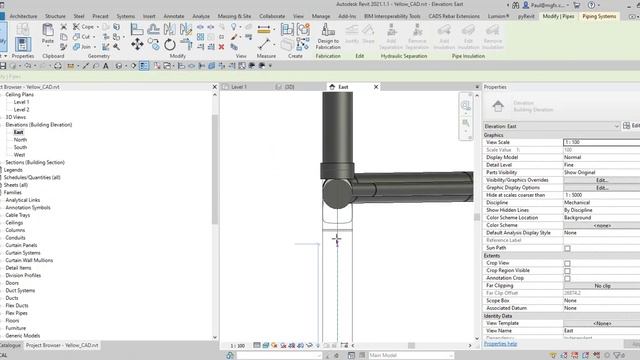The height and width of the screenshot is (360, 640).
Task: Open the Systems ribbon tab
Action: coord(125,16)
